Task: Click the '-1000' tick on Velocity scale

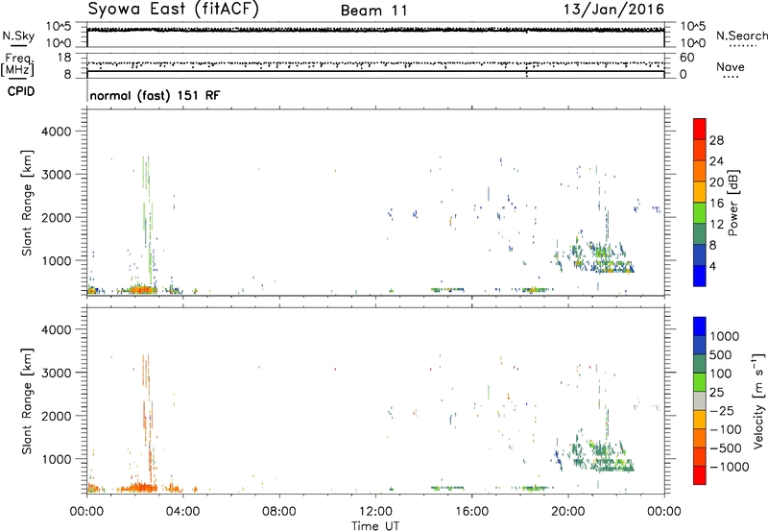Action: tap(729, 467)
